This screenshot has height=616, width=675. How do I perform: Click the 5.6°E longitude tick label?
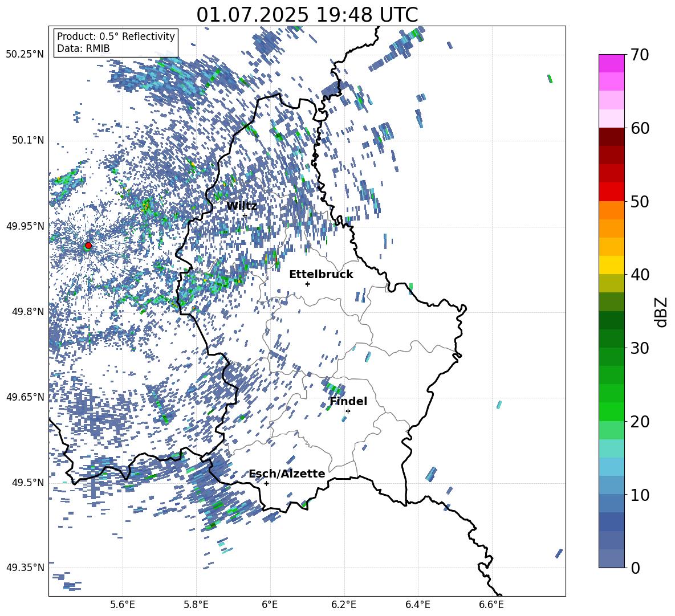click(x=123, y=605)
